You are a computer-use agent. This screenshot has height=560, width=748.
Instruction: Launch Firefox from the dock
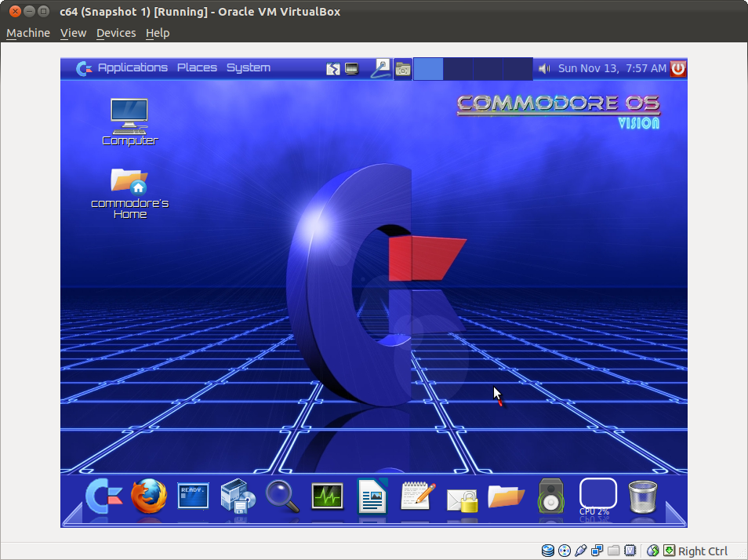click(x=149, y=496)
